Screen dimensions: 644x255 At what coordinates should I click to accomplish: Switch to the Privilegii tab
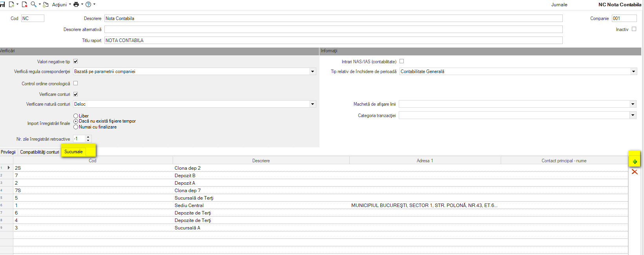coord(8,152)
